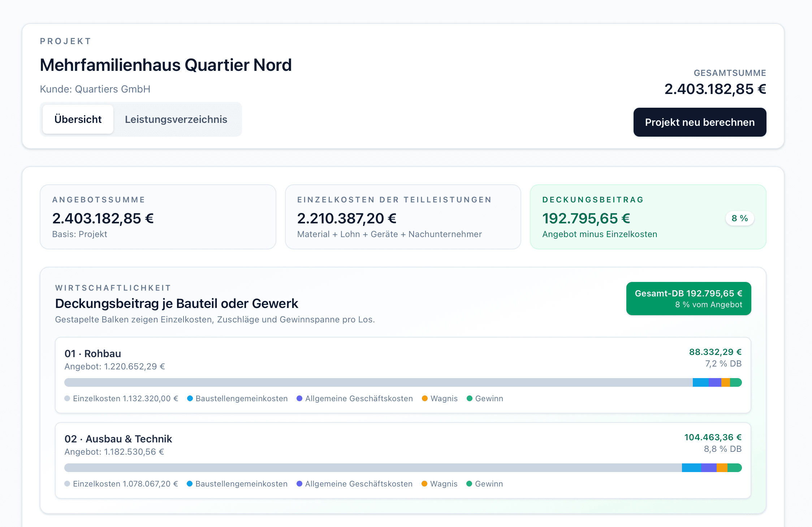
Task: Click the blue Baustellengemeinkosten segment in Ausbau bar
Action: [691, 468]
